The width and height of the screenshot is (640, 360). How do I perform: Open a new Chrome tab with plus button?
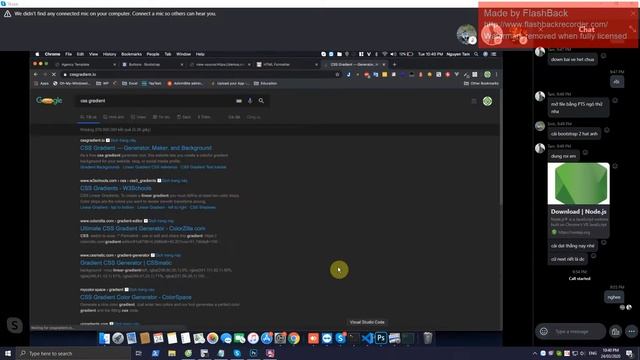pos(394,64)
